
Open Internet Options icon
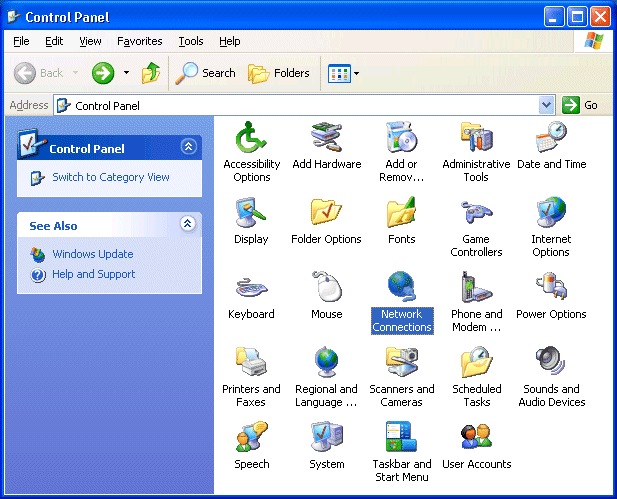[551, 213]
